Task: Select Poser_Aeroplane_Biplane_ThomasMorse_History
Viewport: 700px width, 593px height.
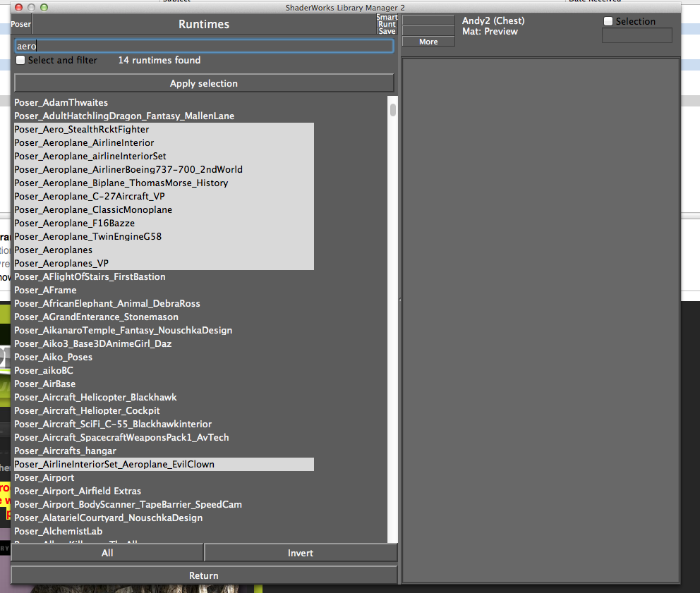Action: tap(164, 183)
